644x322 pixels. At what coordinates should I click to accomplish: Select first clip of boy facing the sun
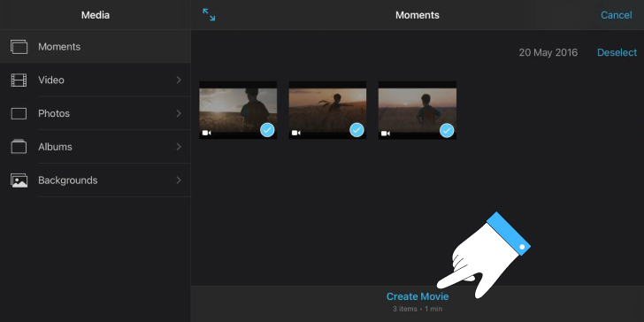238,110
